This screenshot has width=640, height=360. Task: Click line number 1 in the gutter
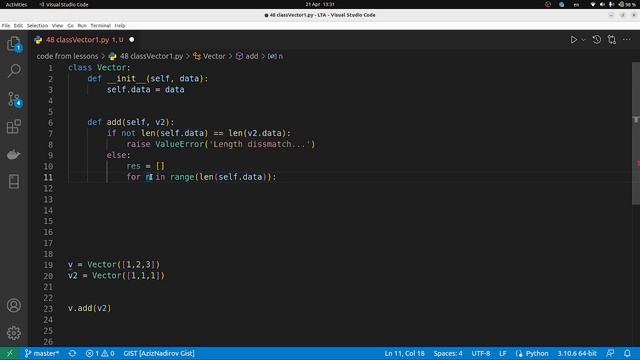[50, 68]
